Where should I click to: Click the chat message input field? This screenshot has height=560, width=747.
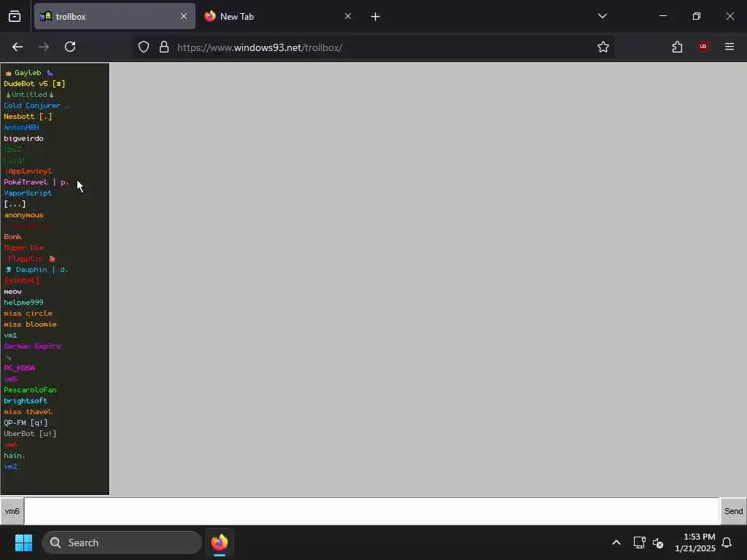pos(371,511)
